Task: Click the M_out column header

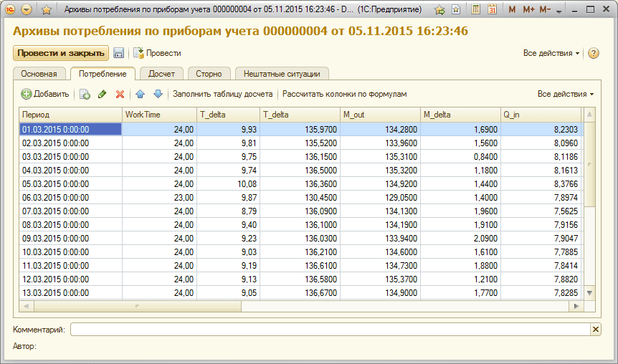Action: point(380,115)
